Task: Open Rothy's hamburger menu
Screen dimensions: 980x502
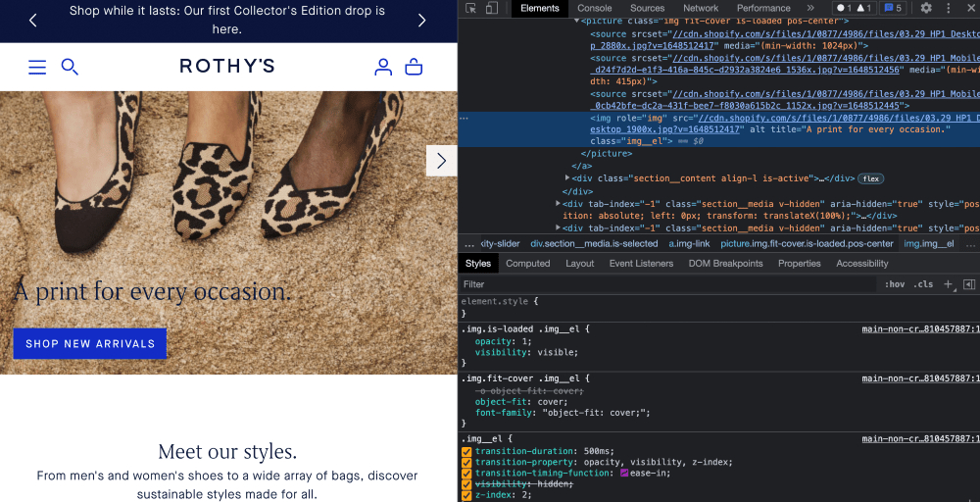Action: tap(37, 67)
